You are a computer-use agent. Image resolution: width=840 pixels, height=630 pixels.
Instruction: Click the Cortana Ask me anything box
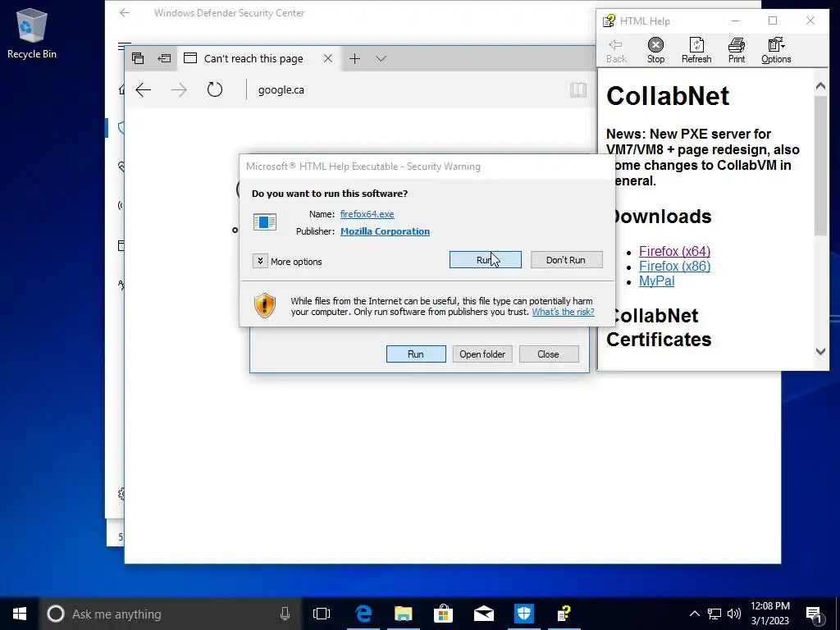[171, 614]
